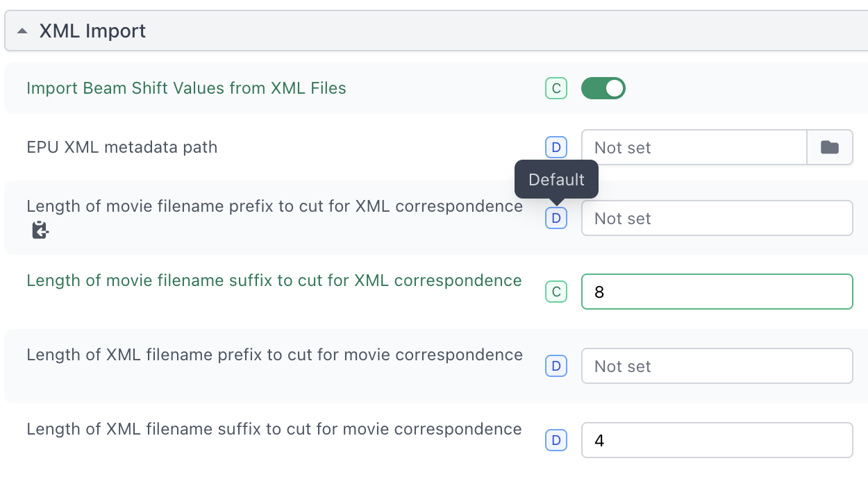Click the XML Import section header
This screenshot has height=479, width=868.
[92, 31]
